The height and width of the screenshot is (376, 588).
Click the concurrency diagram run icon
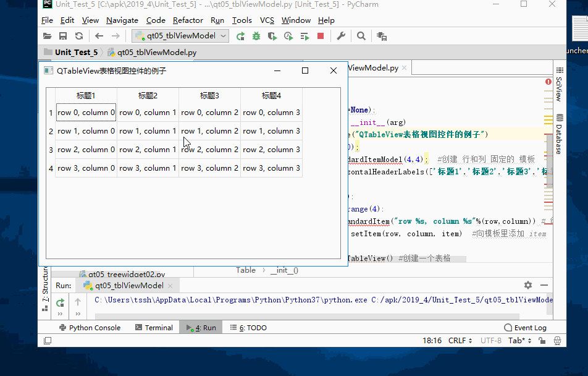coord(304,36)
